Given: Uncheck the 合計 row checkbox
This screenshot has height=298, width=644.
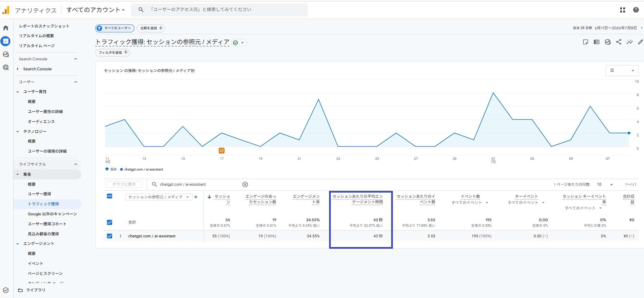Looking at the screenshot, I should 109,222.
